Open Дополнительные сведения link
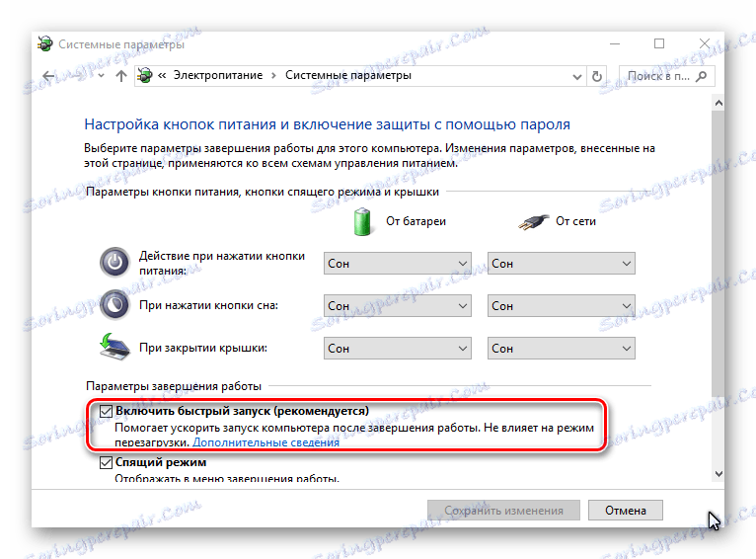The width and height of the screenshot is (756, 559). coord(265,442)
